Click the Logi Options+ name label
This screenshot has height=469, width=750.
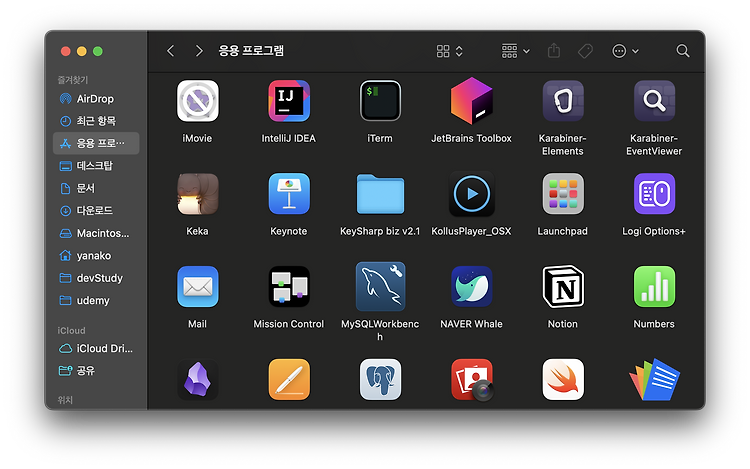pyautogui.click(x=654, y=231)
